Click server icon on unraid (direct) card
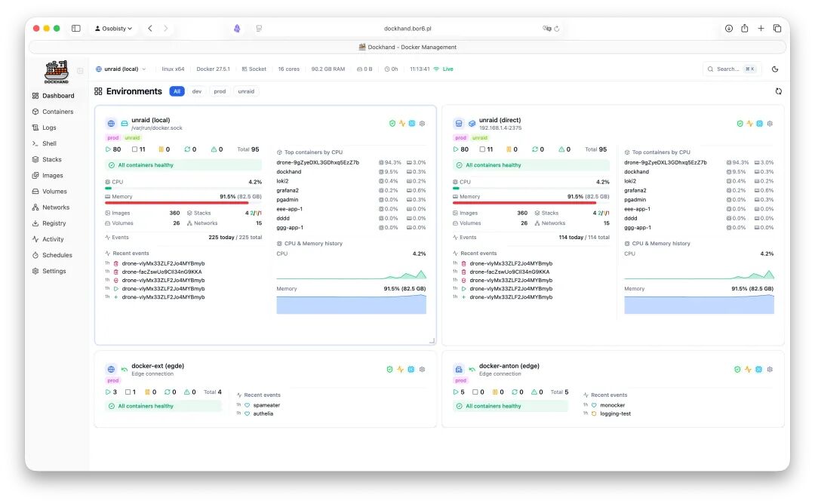815x504 pixels. coord(459,124)
